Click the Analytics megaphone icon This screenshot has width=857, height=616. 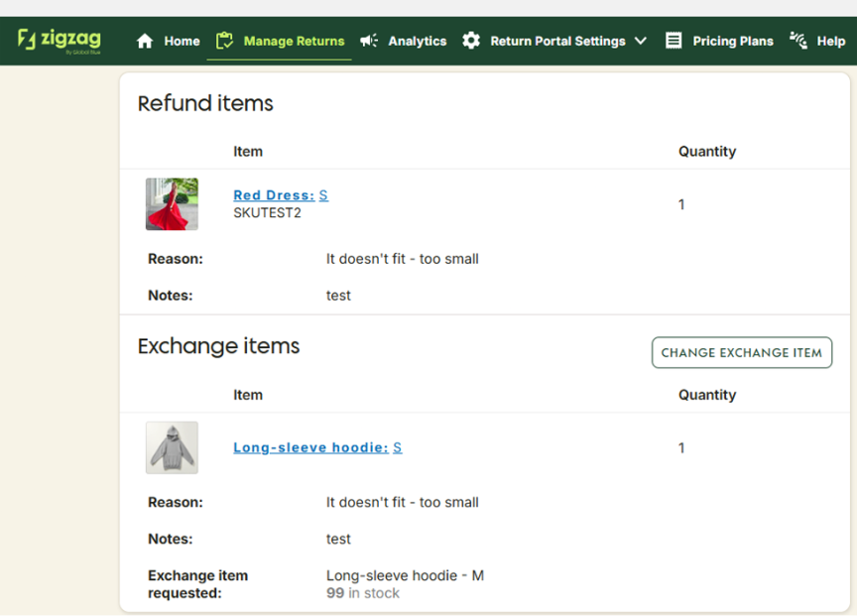(x=369, y=41)
